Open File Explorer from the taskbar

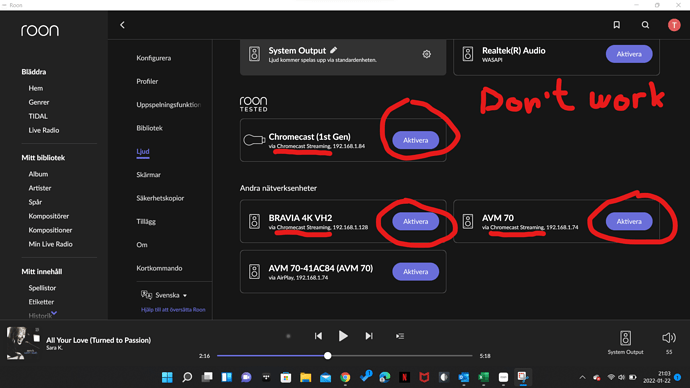305,377
